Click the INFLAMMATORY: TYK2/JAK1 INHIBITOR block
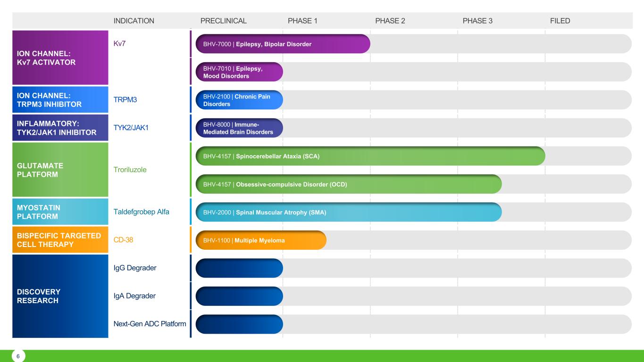The width and height of the screenshot is (644, 362). [60, 128]
